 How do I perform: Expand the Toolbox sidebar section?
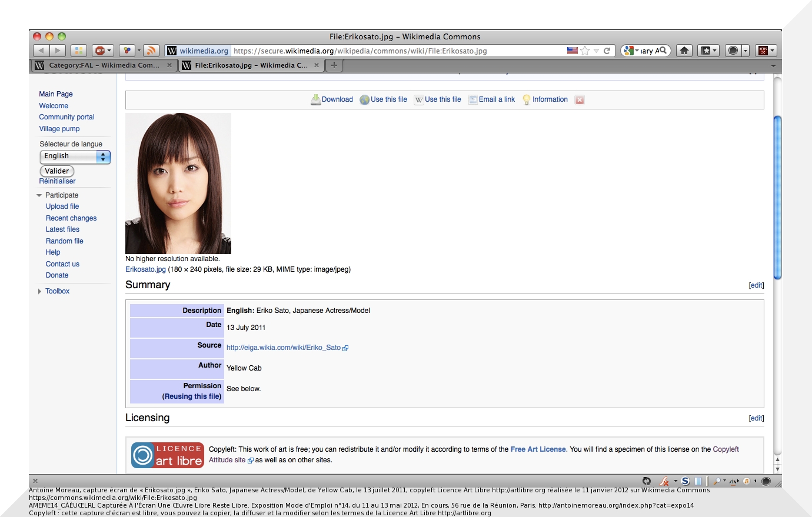(x=39, y=291)
